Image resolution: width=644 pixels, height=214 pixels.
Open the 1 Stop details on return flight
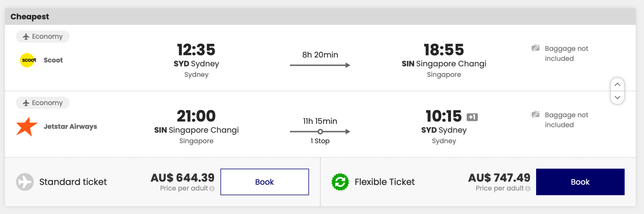(320, 141)
